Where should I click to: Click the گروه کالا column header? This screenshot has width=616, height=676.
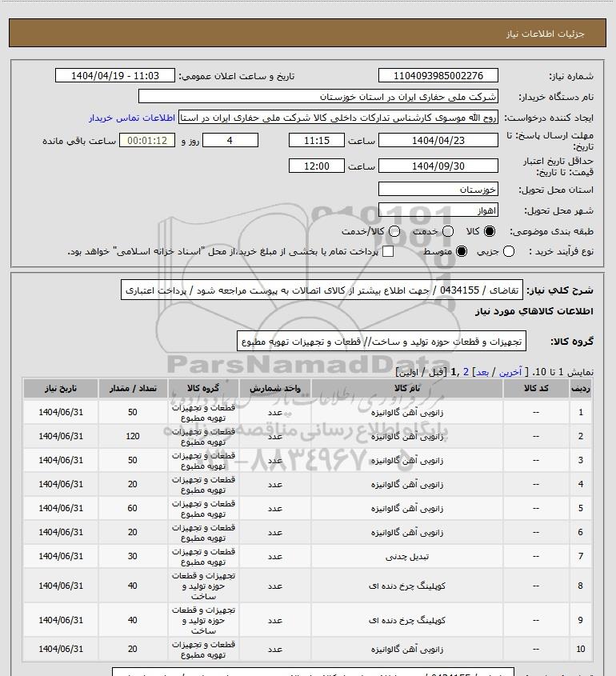tap(203, 389)
